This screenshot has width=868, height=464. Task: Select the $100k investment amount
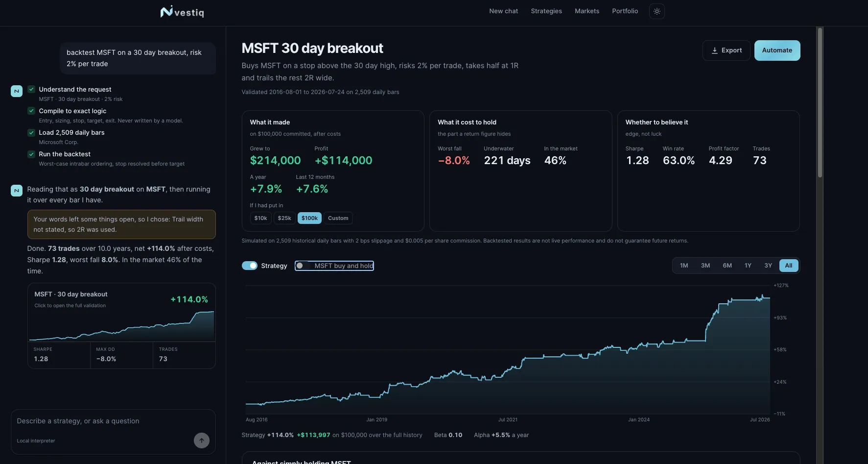[x=309, y=218]
